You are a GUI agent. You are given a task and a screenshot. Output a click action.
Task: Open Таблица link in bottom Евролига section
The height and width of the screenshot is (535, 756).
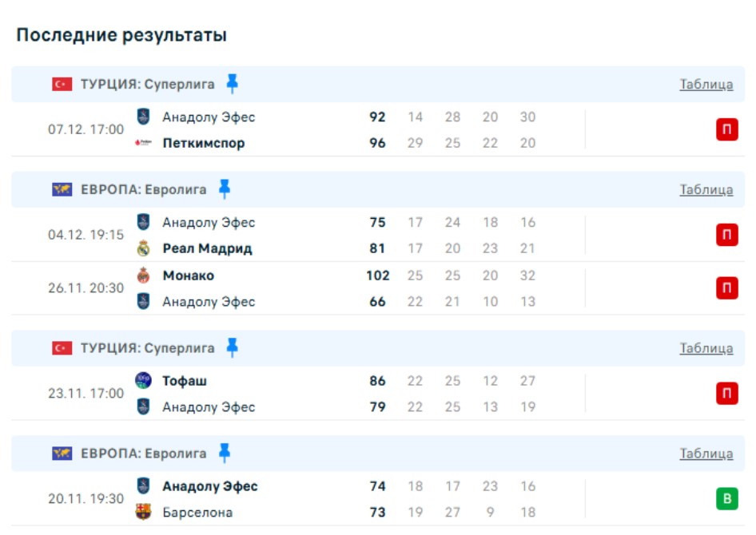tap(706, 454)
